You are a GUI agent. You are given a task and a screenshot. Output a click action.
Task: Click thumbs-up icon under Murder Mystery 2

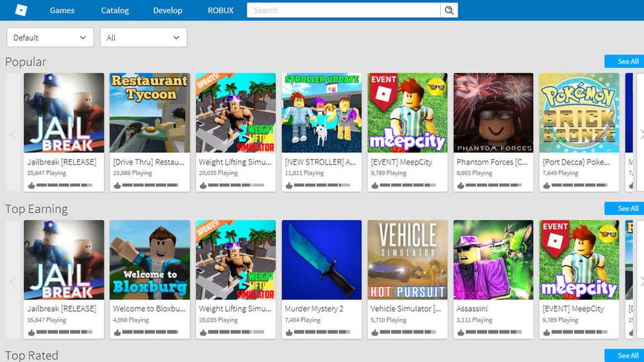tap(289, 332)
